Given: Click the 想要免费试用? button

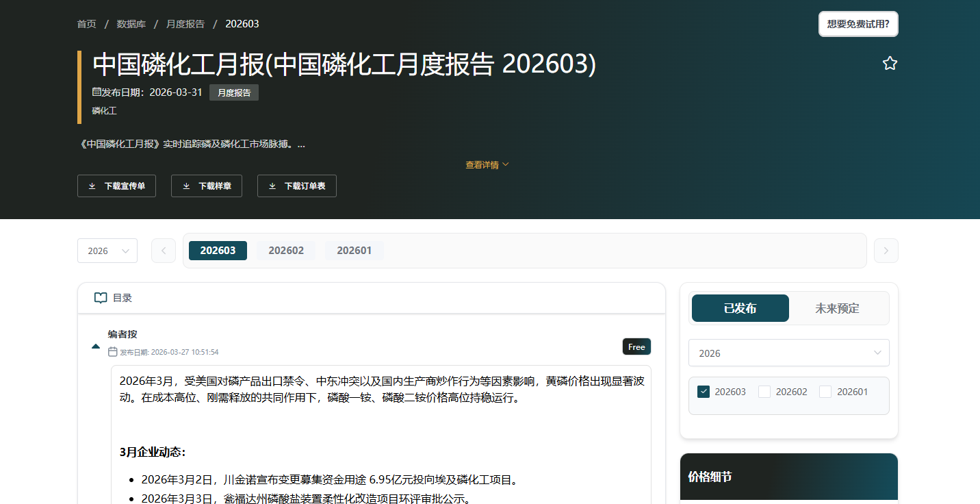Looking at the screenshot, I should (858, 23).
